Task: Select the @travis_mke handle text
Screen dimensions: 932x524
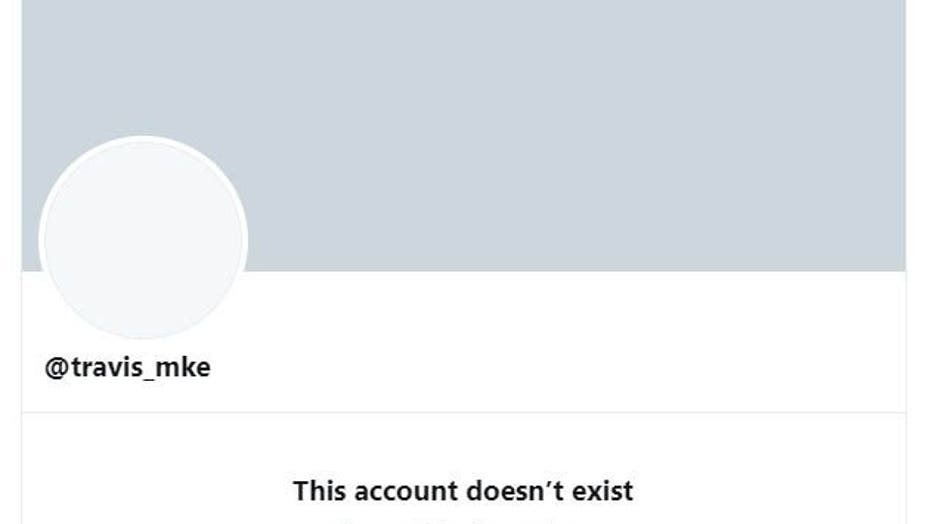Action: click(x=127, y=368)
